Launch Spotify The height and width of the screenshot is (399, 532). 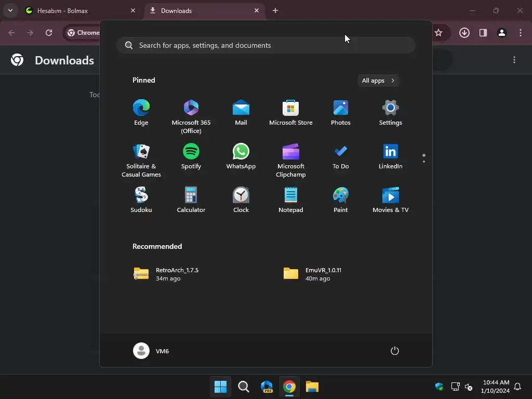click(x=191, y=156)
